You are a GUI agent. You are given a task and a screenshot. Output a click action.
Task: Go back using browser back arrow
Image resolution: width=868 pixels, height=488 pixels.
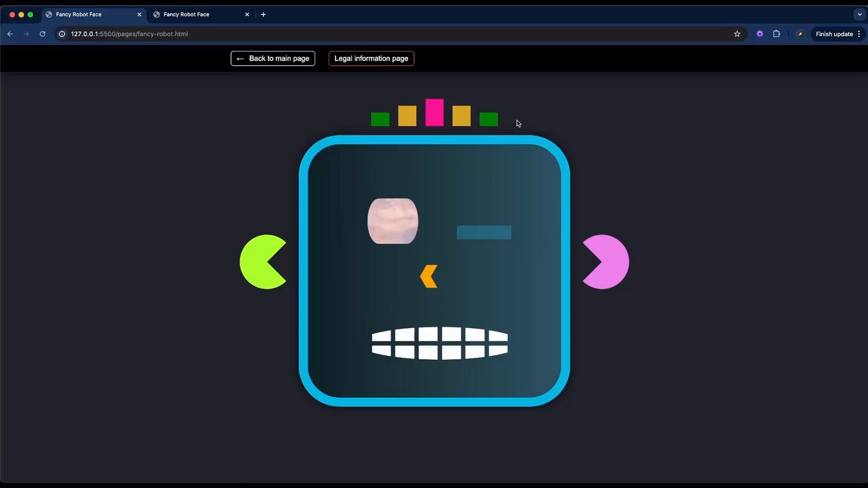pos(10,34)
